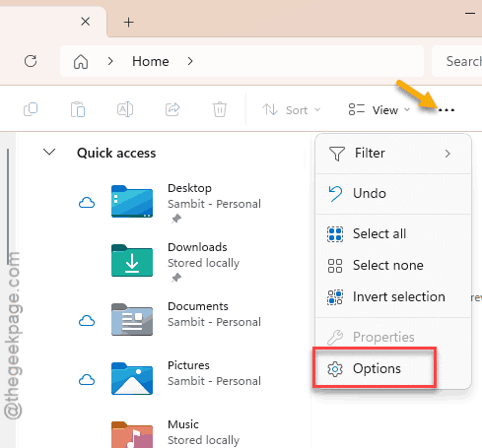The image size is (482, 448).
Task: Click the Properties wrench icon
Action: (335, 338)
